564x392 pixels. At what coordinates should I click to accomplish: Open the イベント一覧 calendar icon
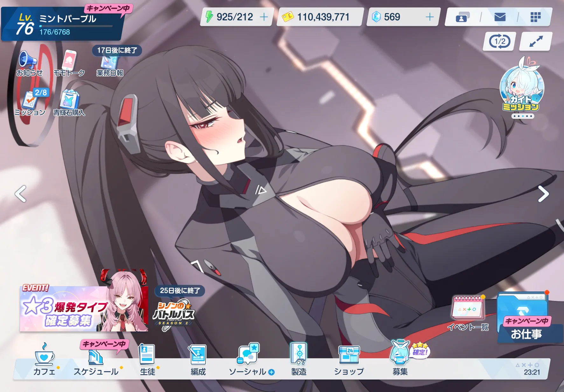point(468,313)
